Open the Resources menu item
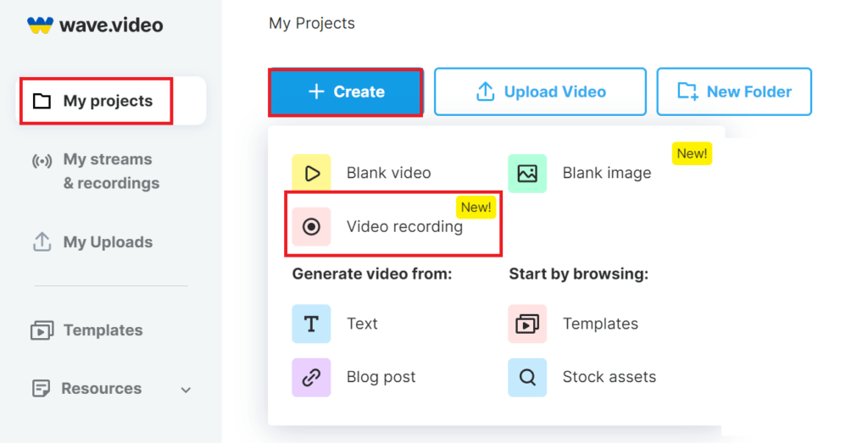The width and height of the screenshot is (868, 443). point(102,389)
